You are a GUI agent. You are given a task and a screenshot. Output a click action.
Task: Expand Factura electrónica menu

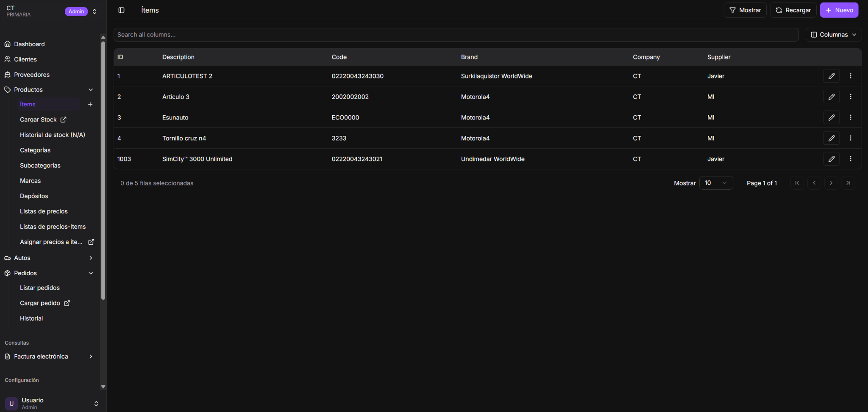tap(91, 357)
